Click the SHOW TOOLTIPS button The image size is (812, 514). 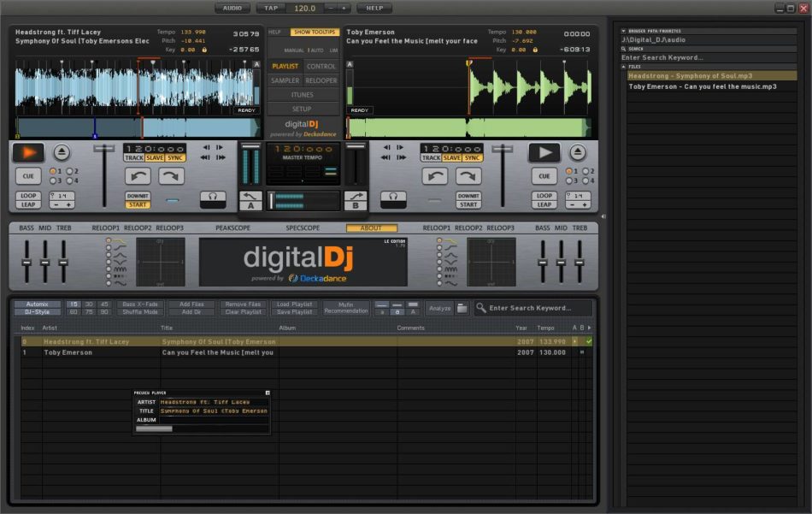click(315, 32)
